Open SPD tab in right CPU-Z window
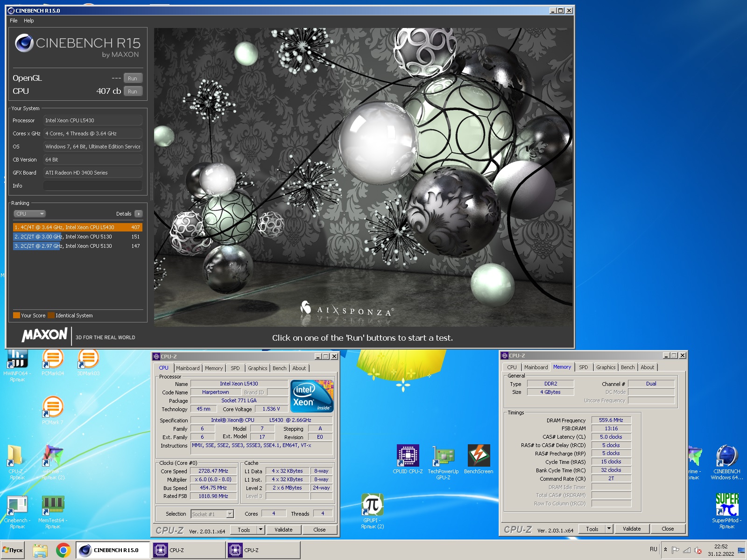The width and height of the screenshot is (747, 560). [x=584, y=367]
